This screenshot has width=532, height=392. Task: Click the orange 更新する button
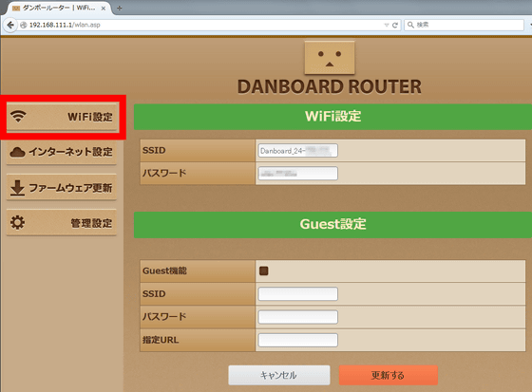389,375
